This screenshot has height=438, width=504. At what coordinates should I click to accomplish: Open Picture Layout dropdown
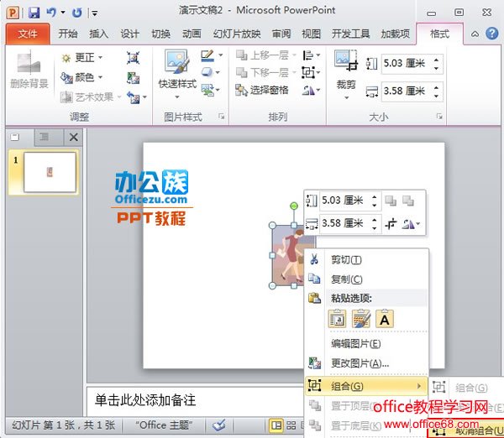(x=218, y=90)
